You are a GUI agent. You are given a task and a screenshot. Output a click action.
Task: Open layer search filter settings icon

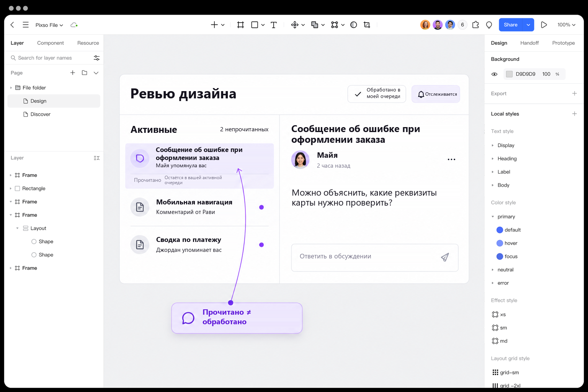96,58
